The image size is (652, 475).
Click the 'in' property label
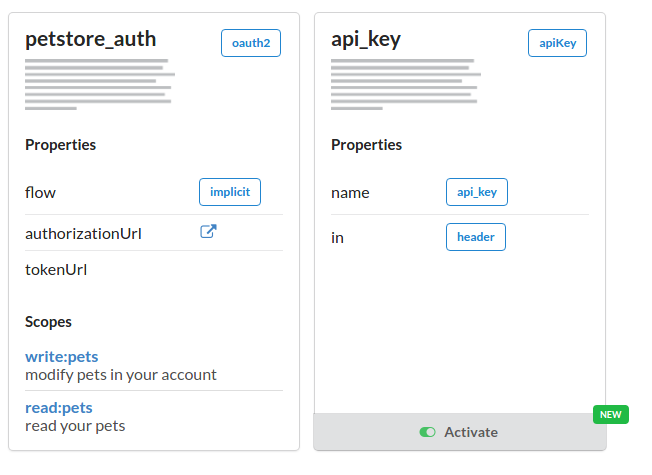(x=337, y=238)
